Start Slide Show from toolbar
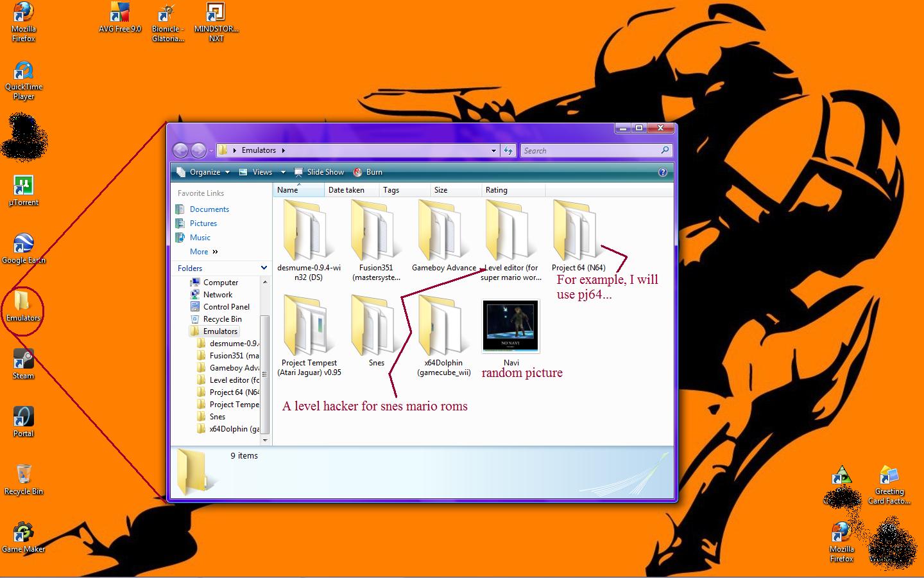Viewport: 924px width, 578px height. pos(319,172)
